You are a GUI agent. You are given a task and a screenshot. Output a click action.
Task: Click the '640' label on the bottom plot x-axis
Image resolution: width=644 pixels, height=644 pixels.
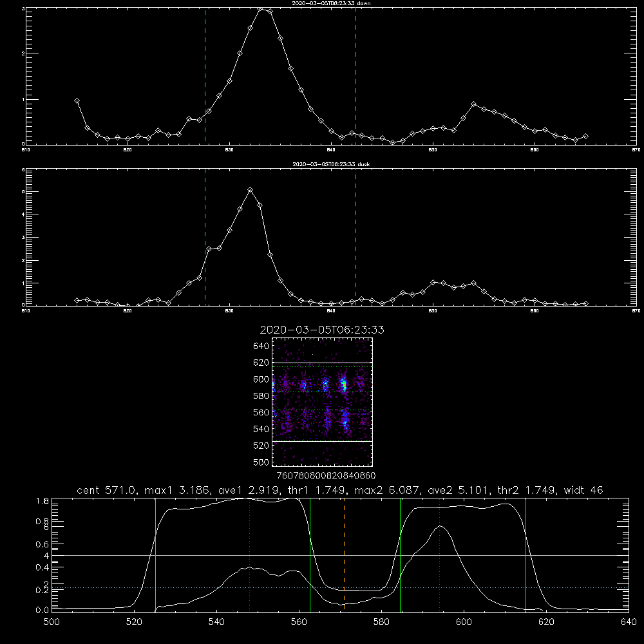(x=629, y=622)
